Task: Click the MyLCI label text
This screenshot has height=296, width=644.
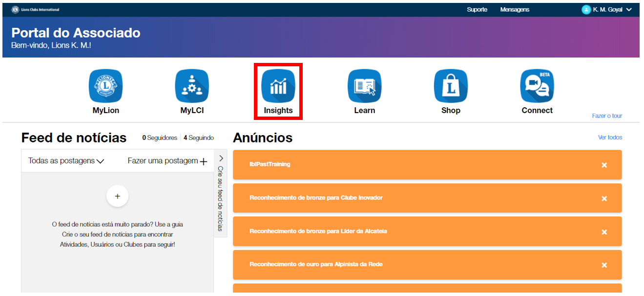Action: point(192,111)
